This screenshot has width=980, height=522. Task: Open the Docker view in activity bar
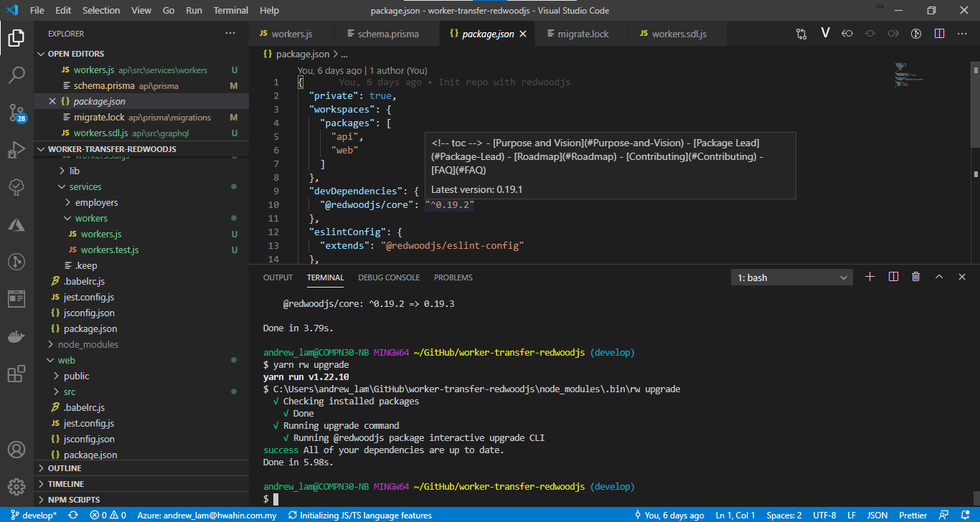coord(17,336)
